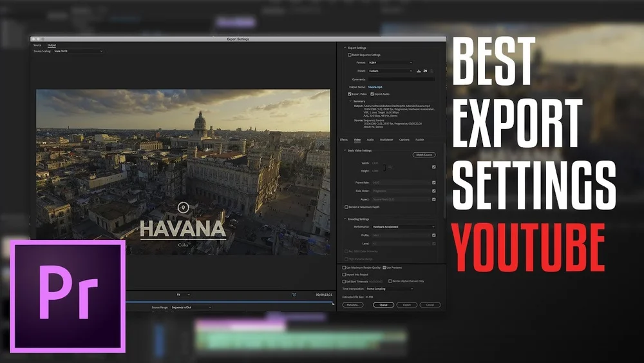
Task: Open the Source Scaling dropdown
Action: pyautogui.click(x=79, y=51)
